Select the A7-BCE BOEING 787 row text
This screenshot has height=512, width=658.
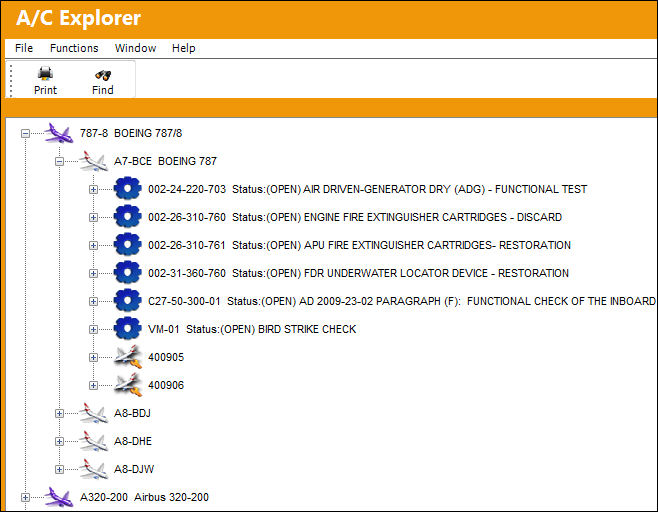tap(165, 161)
